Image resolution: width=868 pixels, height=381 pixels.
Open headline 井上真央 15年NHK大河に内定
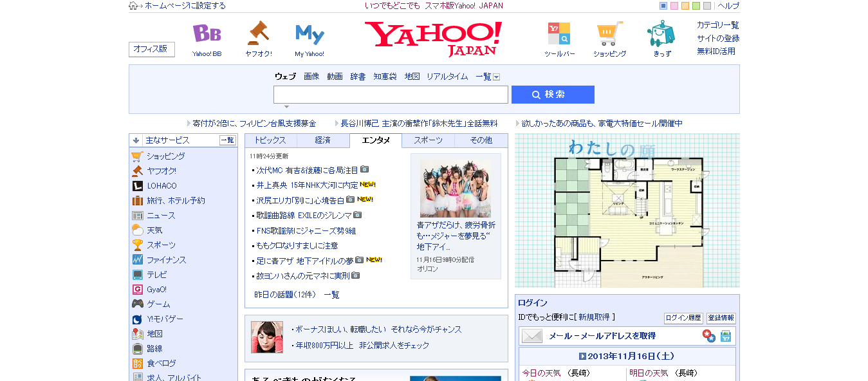[x=307, y=185]
